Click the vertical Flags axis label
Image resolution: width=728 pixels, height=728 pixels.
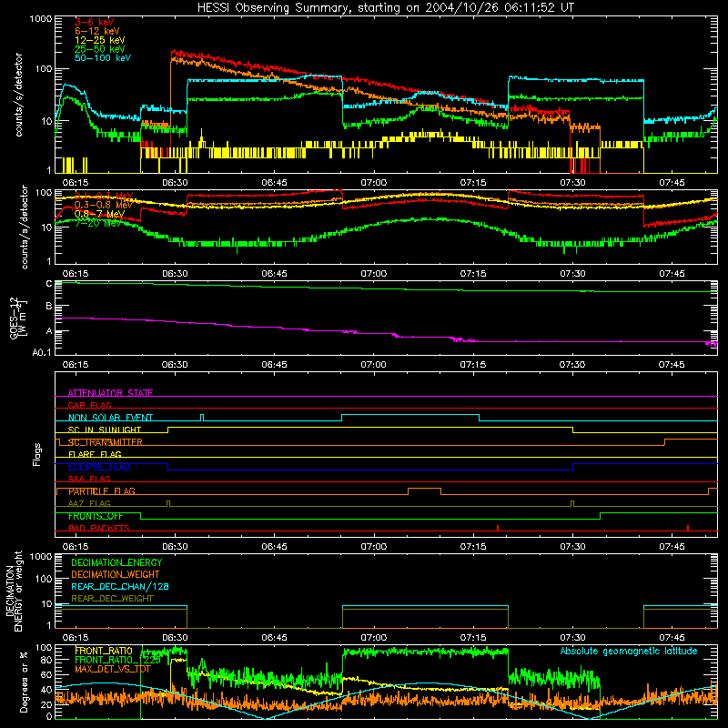click(x=37, y=454)
